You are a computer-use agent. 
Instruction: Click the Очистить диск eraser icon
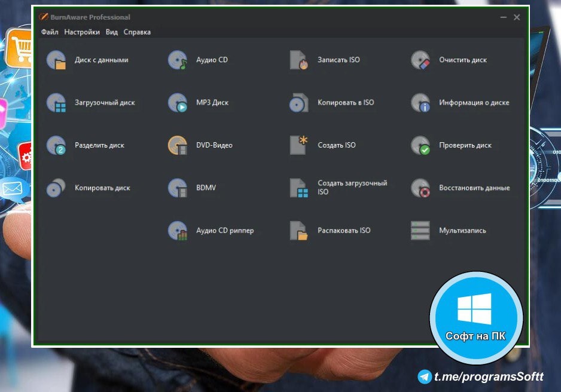420,60
